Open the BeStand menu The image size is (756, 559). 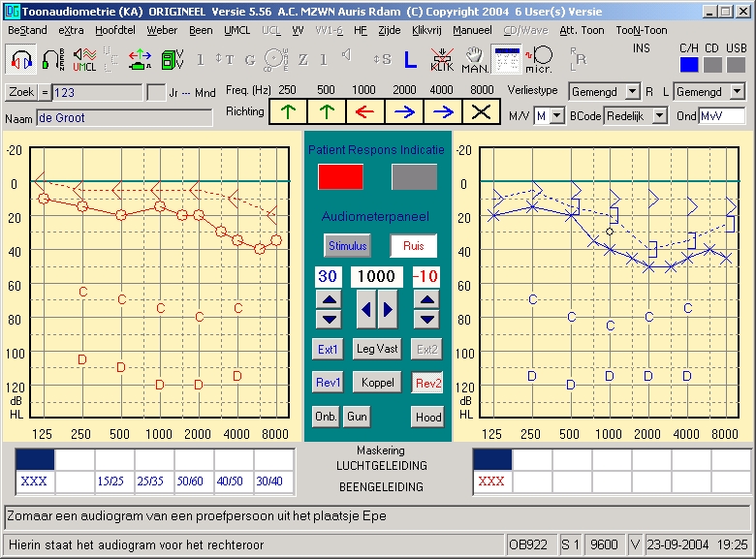[x=27, y=30]
